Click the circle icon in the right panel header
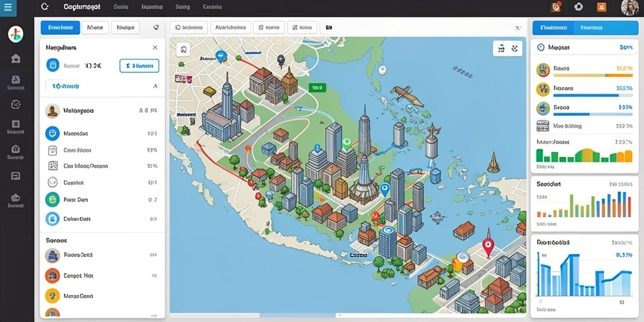 pos(540,48)
